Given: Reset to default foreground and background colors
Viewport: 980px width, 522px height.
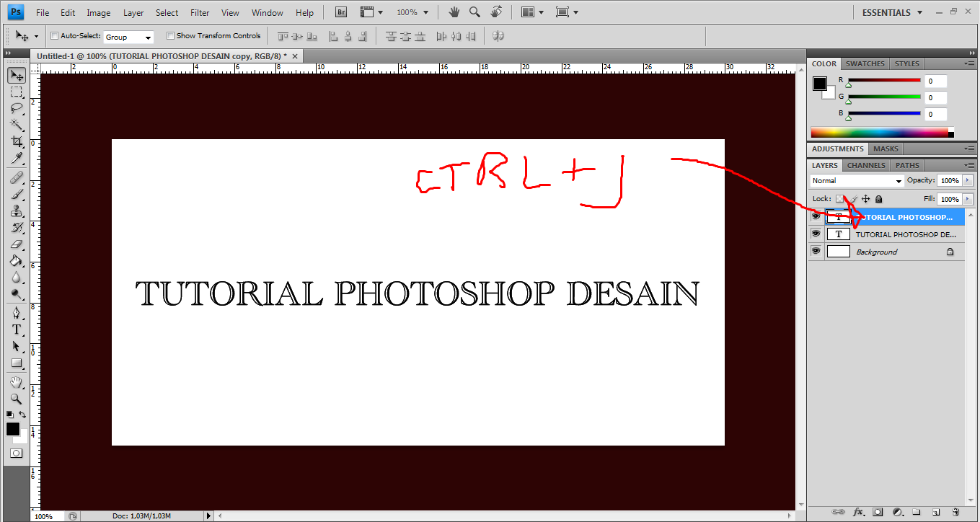Looking at the screenshot, I should (x=10, y=415).
